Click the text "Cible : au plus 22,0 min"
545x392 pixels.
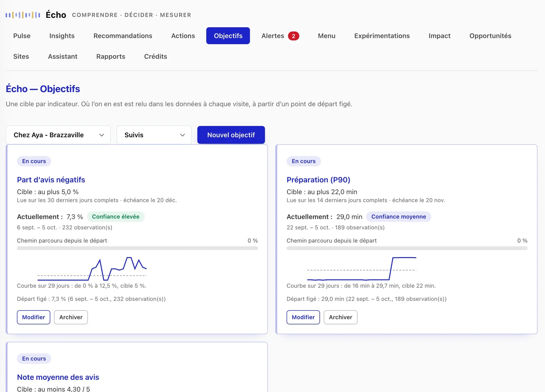(x=322, y=192)
